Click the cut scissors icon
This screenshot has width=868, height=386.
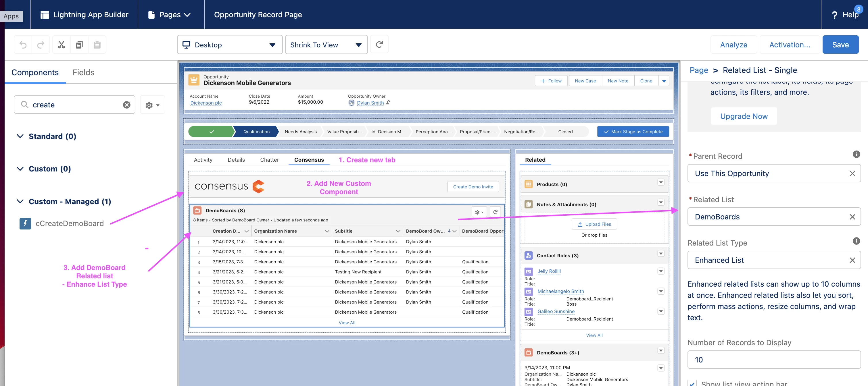pos(61,45)
